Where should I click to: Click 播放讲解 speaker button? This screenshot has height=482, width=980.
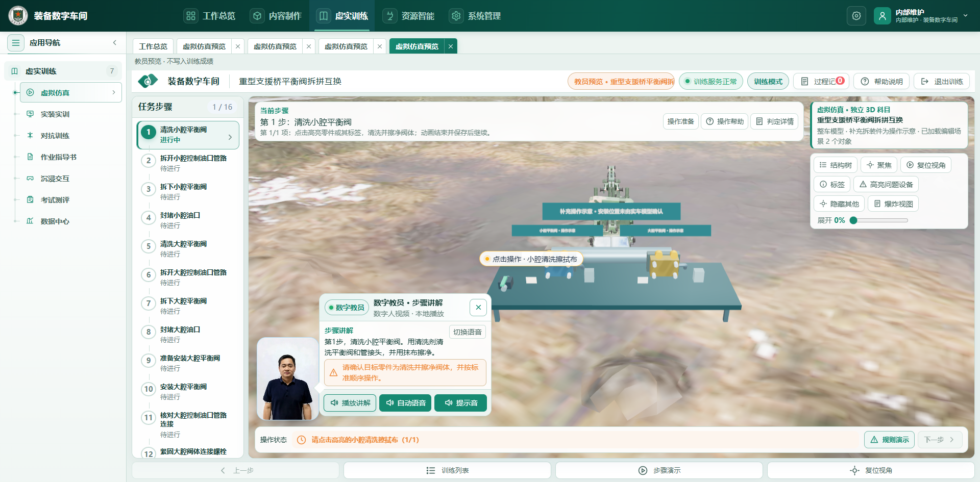(350, 403)
